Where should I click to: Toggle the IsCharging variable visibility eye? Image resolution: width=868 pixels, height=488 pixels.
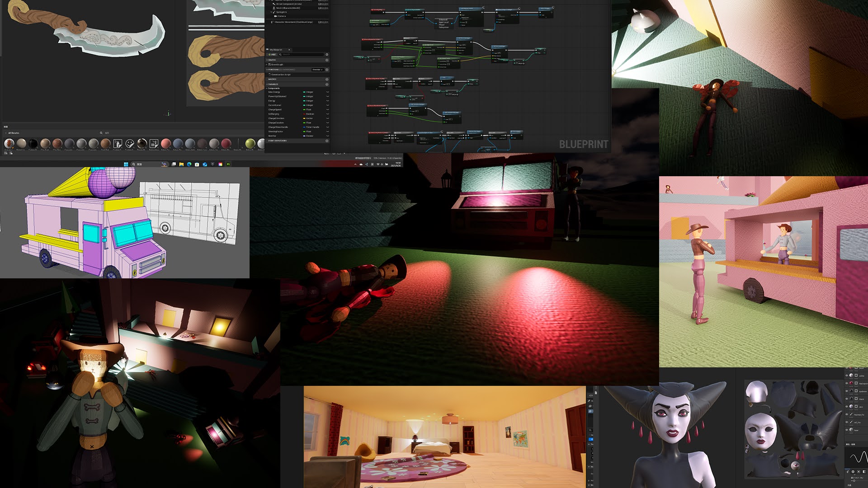tap(327, 114)
